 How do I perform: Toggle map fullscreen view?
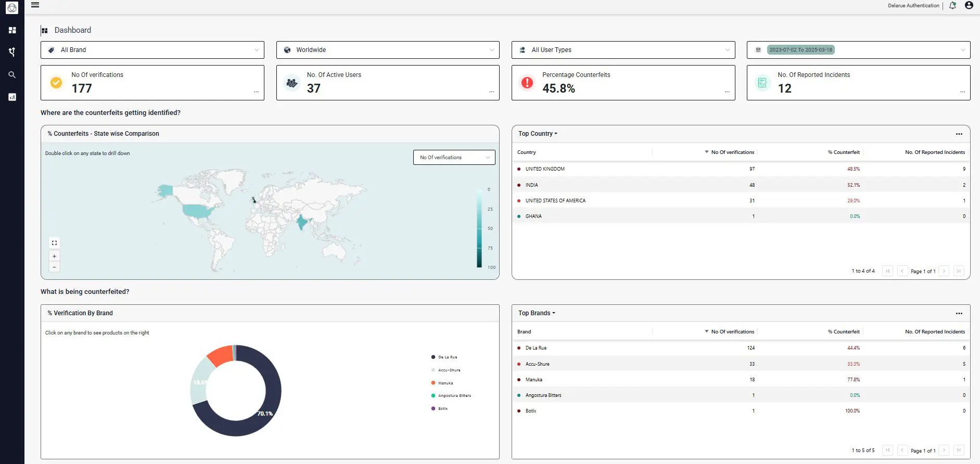(54, 243)
